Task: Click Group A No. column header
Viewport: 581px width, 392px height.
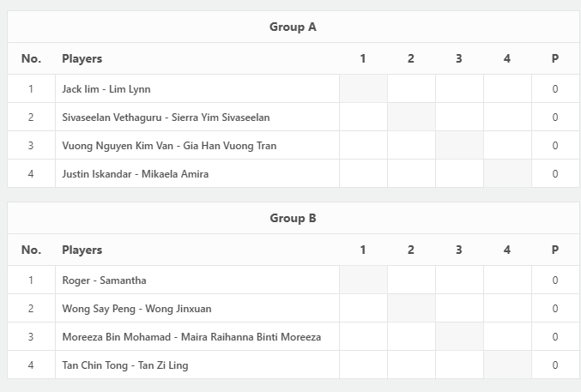Action: click(x=31, y=58)
